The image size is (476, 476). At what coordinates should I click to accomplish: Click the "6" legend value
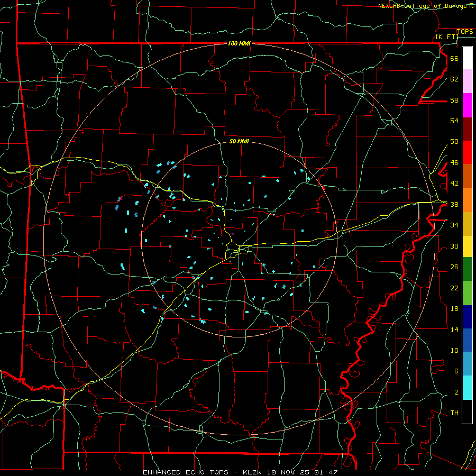point(456,371)
